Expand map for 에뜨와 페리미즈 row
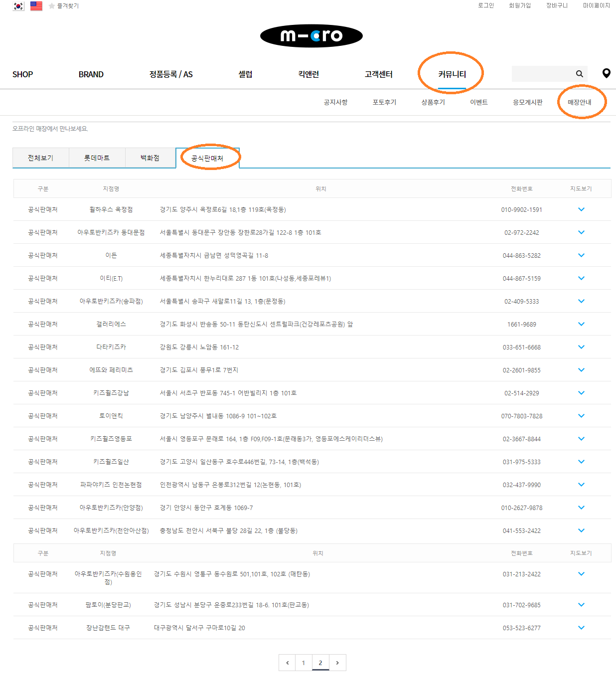 [x=581, y=370]
